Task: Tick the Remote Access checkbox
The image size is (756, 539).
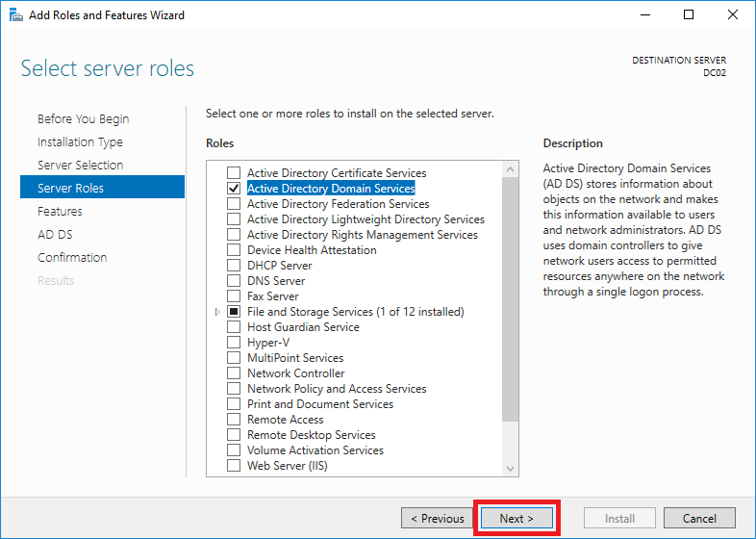Action: (234, 420)
